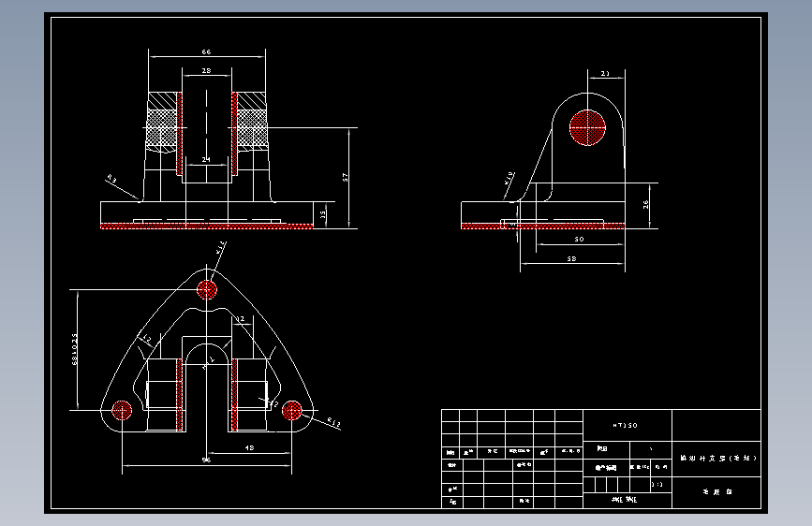Select the "28" slot width dimension
Viewport: 812px width, 526px height.
tap(206, 70)
